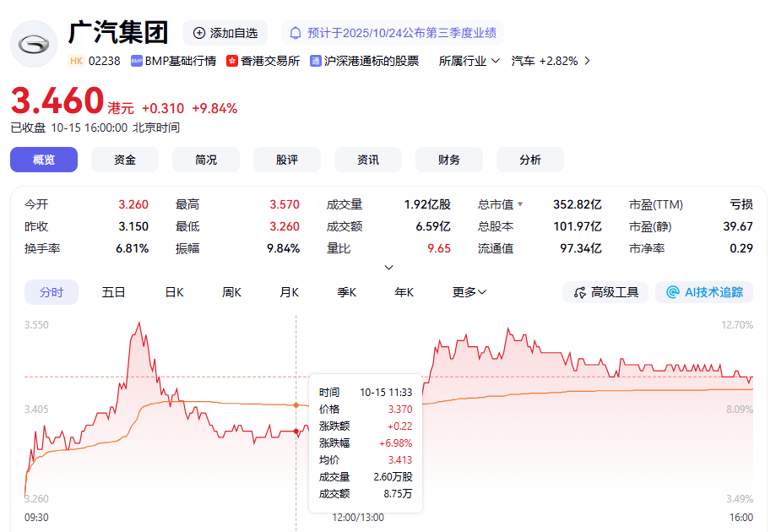The height and width of the screenshot is (532, 776).
Task: Click the tools icon in 高级工具
Action: click(579, 292)
